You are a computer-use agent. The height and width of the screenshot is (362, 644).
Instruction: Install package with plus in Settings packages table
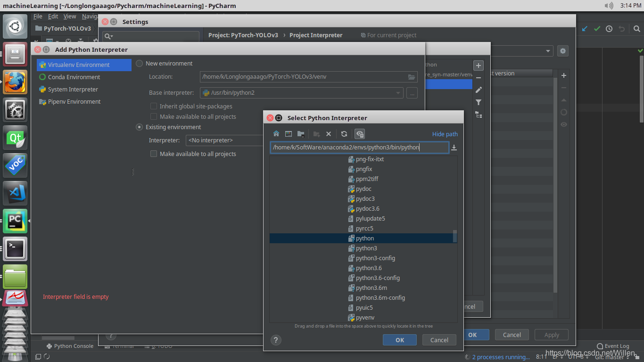[x=564, y=75]
